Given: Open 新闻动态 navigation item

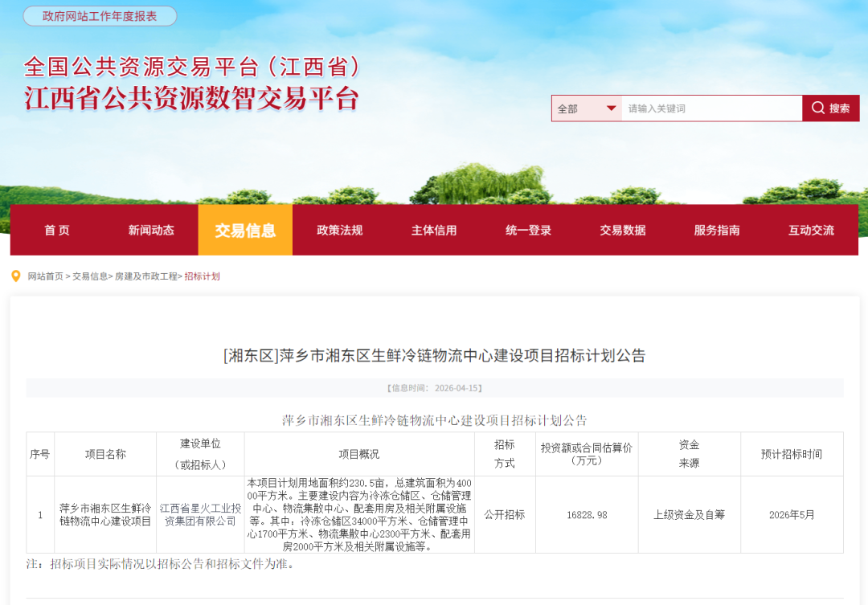Looking at the screenshot, I should (x=151, y=231).
